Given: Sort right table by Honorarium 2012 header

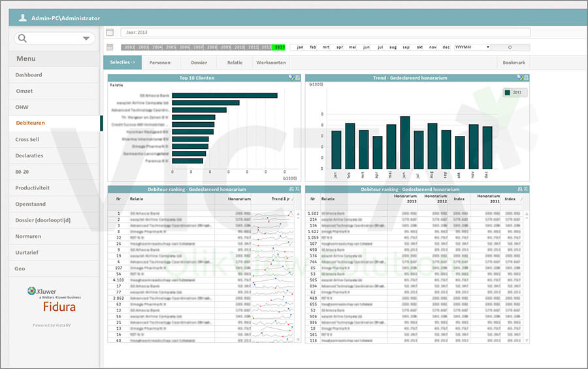Looking at the screenshot, I should pos(435,199).
